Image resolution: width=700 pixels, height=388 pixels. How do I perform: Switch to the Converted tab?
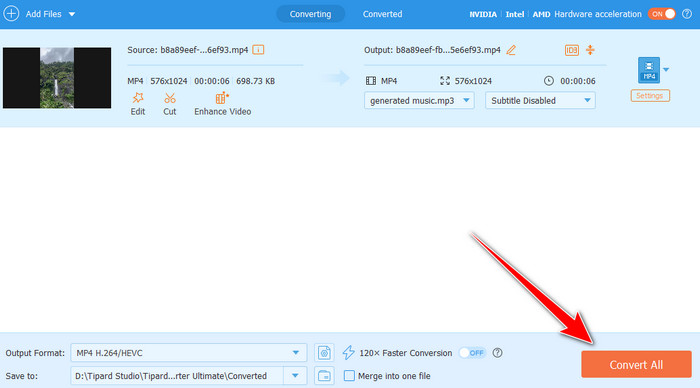pos(382,14)
